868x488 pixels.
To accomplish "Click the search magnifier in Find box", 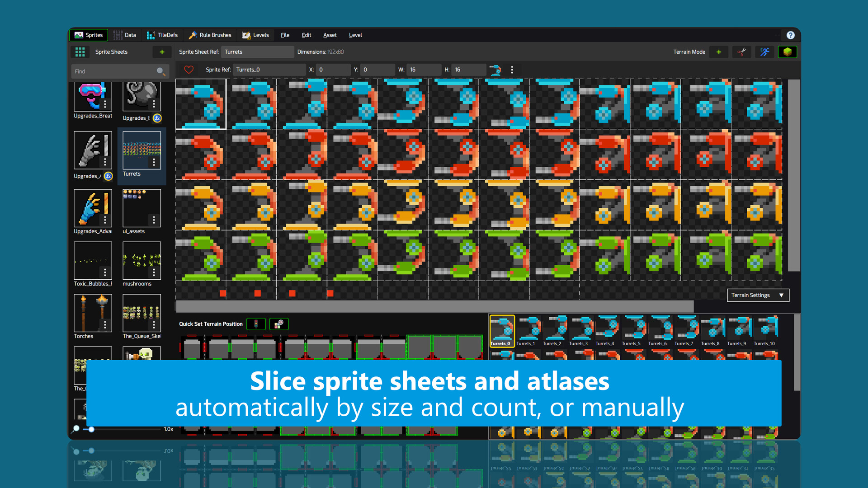I will click(160, 71).
